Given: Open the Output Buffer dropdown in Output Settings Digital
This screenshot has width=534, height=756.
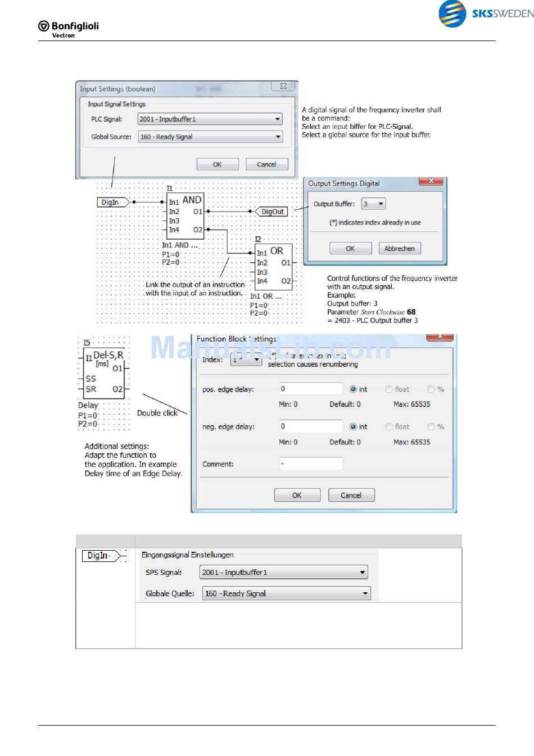Looking at the screenshot, I should point(373,204).
